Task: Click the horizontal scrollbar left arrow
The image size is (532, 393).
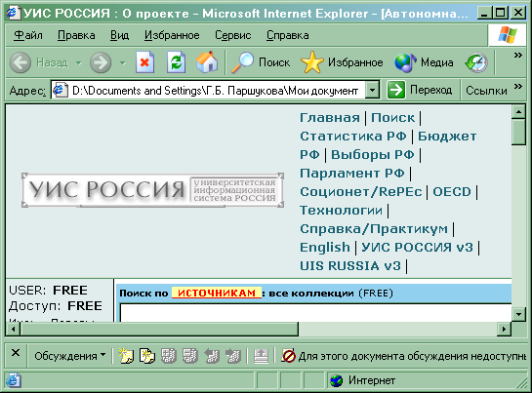Action: [13, 329]
